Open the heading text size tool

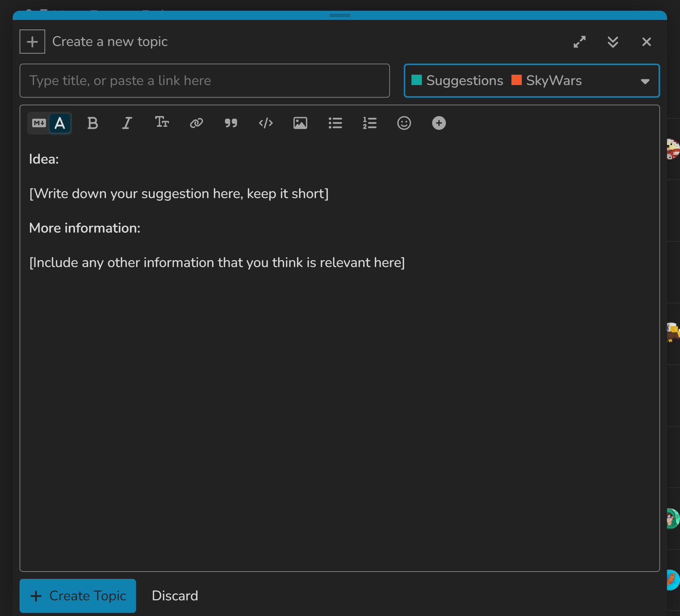[x=162, y=123]
